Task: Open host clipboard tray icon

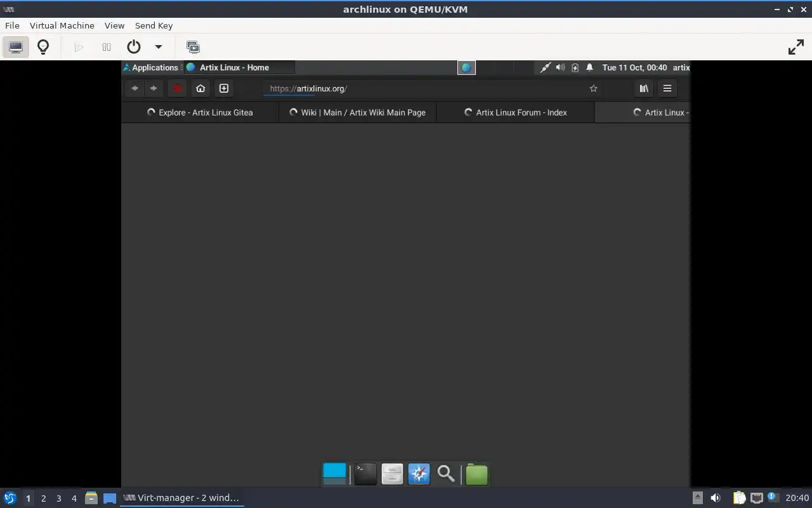Action: point(739,498)
